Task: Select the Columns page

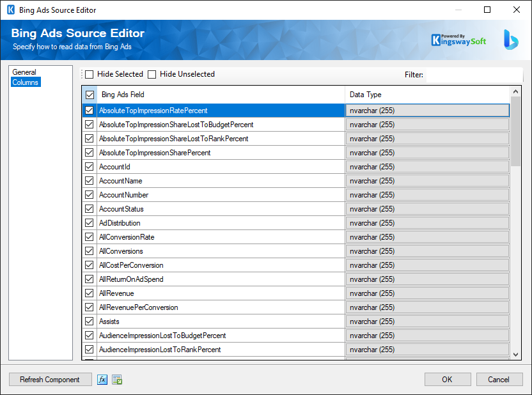Action: [x=26, y=82]
